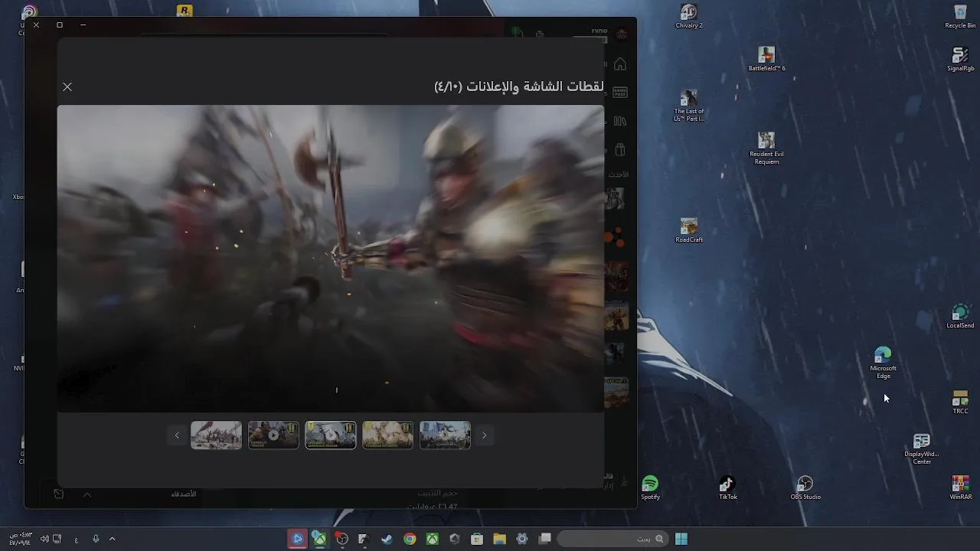Select the highlighted Announce Trailer thumbnail
This screenshot has height=551, width=980.
(x=331, y=435)
